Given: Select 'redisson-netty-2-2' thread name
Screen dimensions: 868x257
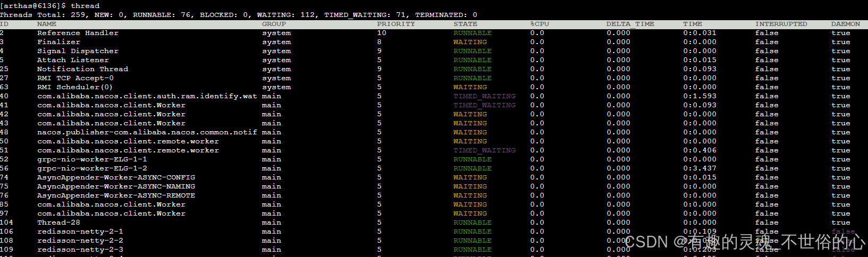Looking at the screenshot, I should (x=80, y=241).
